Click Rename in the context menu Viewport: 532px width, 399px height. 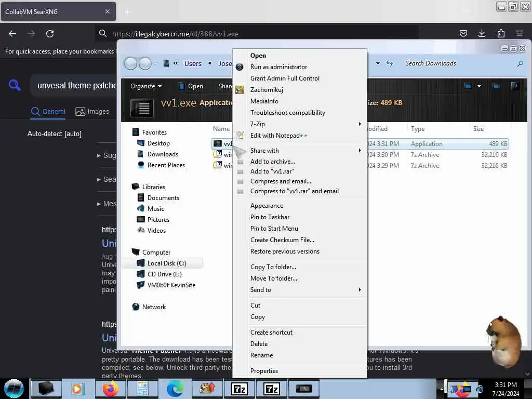click(x=261, y=355)
